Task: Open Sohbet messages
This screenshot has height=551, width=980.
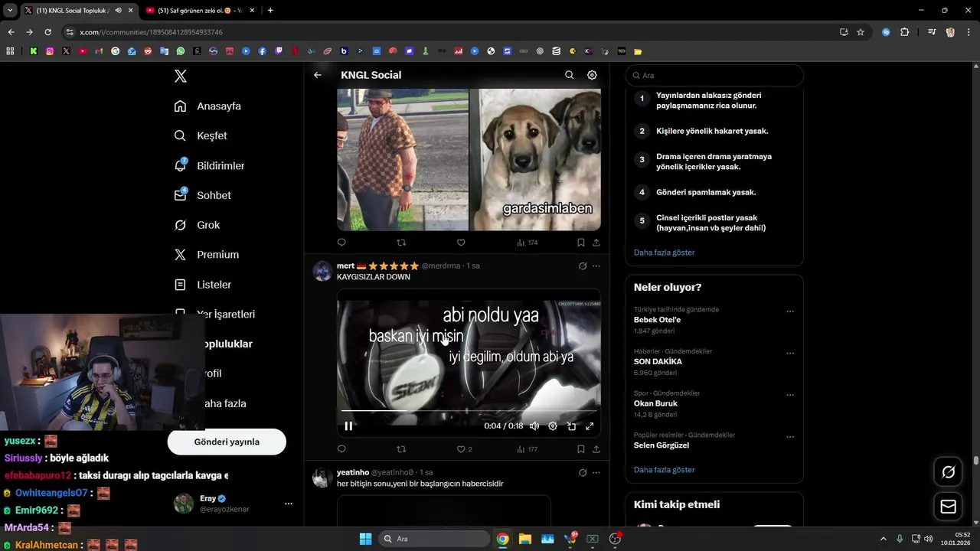Action: [203, 195]
